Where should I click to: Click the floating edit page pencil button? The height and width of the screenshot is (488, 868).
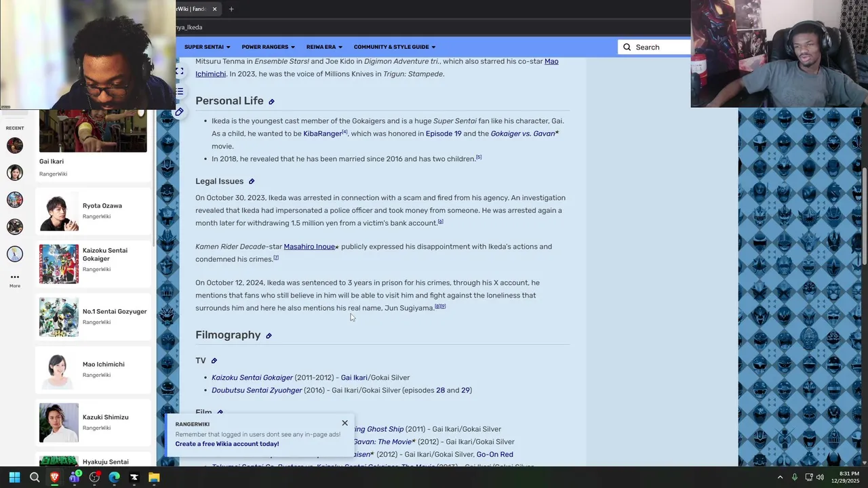179,112
